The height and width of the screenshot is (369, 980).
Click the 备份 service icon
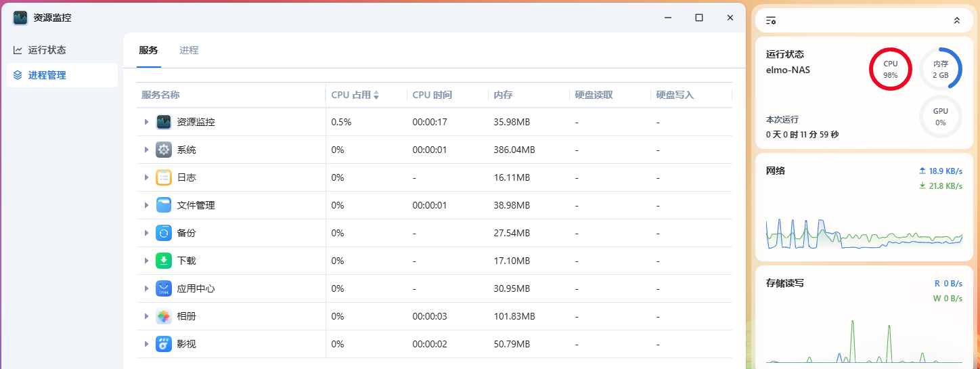(x=164, y=233)
